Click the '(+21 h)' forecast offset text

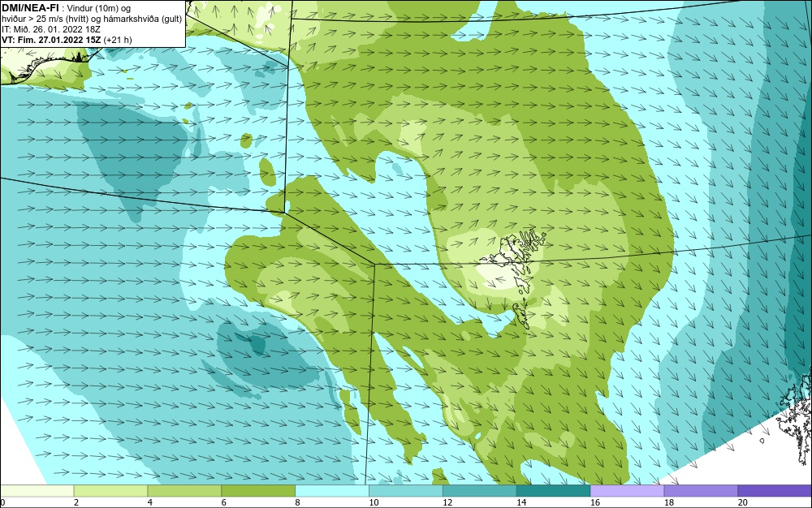tap(118, 40)
